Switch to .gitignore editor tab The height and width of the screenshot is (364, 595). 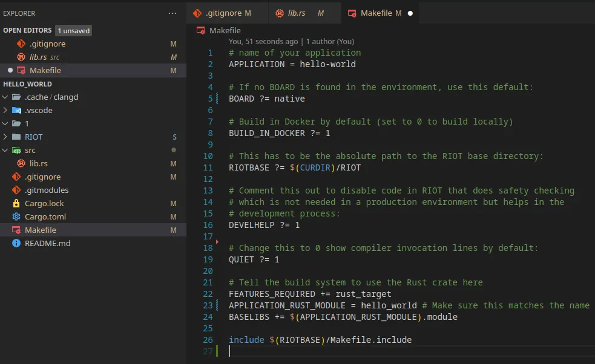[228, 13]
